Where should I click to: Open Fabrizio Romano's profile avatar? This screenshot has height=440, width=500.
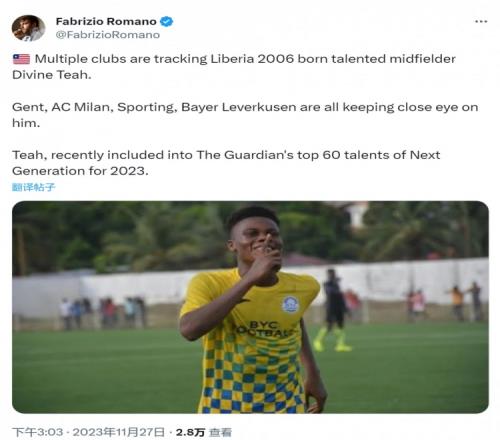28,28
